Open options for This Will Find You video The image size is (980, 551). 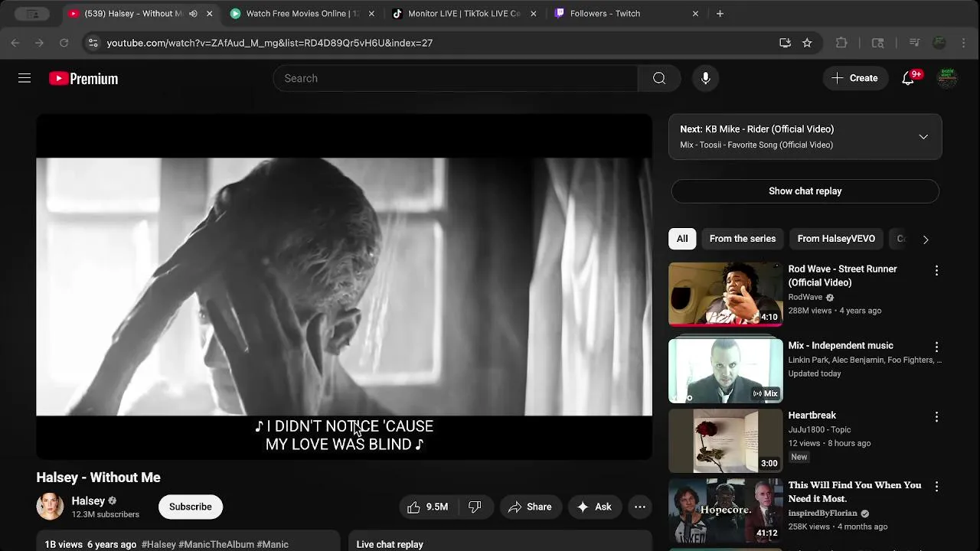[936, 487]
